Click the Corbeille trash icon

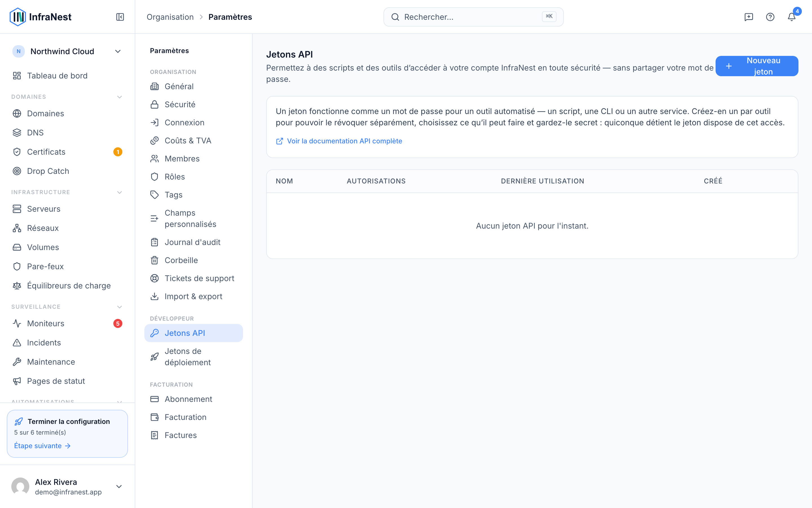154,260
